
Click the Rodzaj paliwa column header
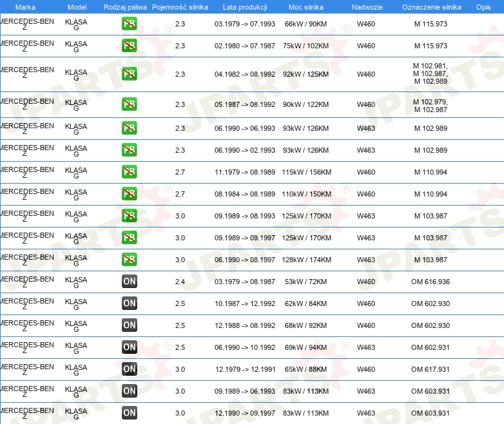coord(125,7)
